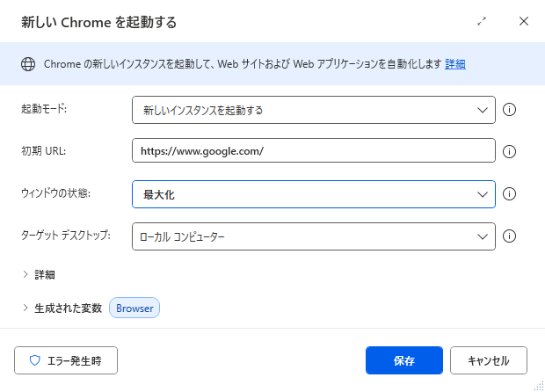This screenshot has height=392, width=545.
Task: Click the resize grip at dialog corner
Action: click(539, 385)
